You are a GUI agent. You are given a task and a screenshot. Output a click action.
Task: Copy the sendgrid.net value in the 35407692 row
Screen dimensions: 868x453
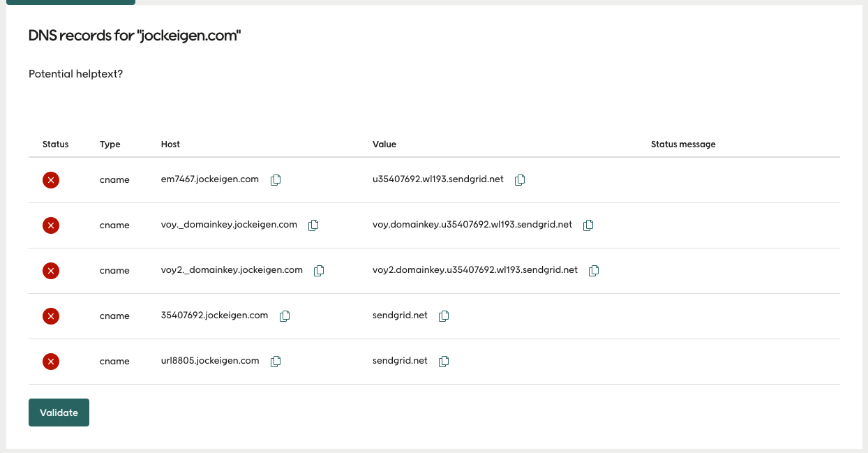click(x=444, y=315)
